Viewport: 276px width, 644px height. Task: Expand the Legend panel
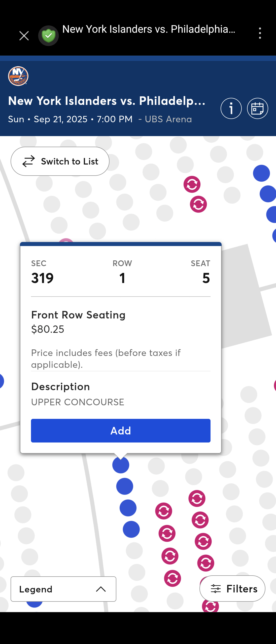pos(63,589)
